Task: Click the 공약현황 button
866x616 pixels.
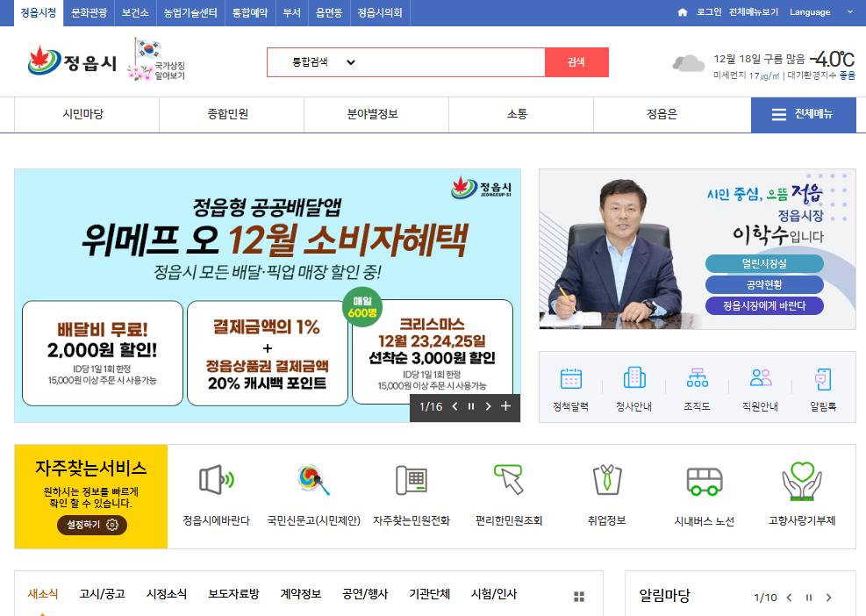Action: click(x=764, y=285)
